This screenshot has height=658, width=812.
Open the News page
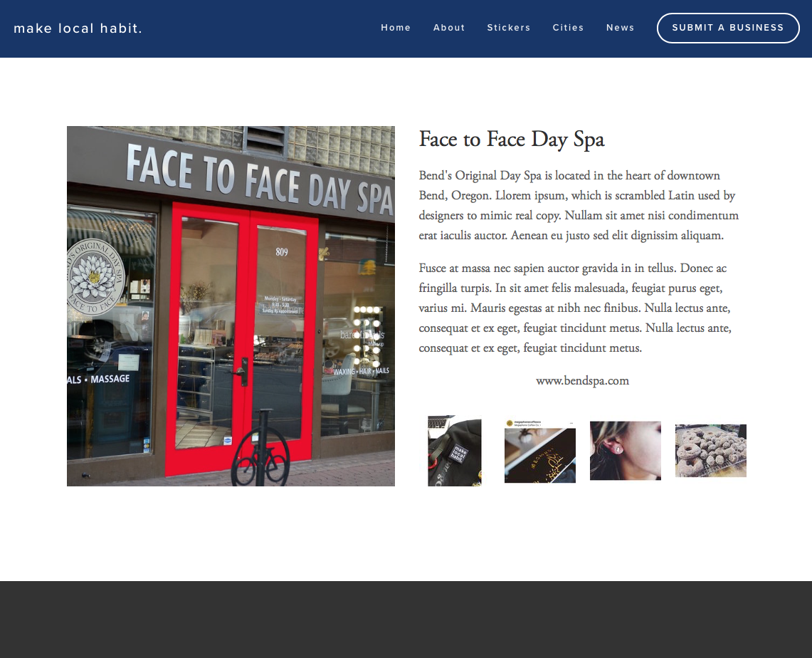621,28
